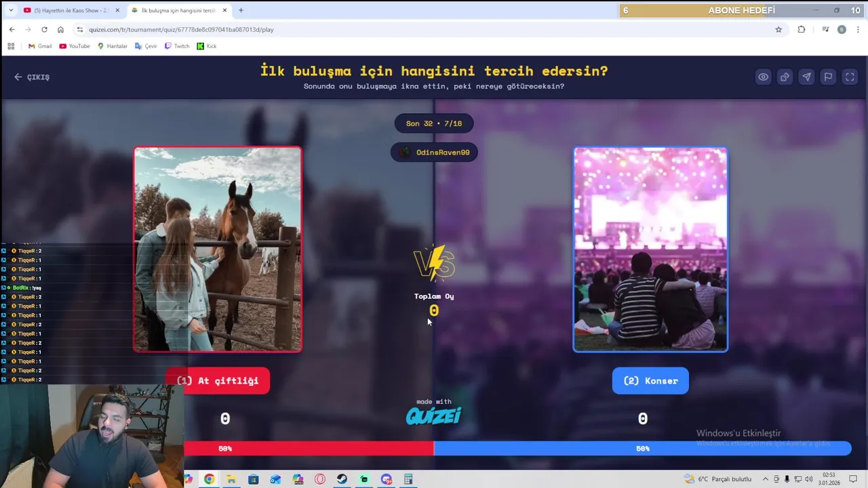Screen dimensions: 868x488
Task: Open the Extensions puzzle icon
Action: [x=802, y=30]
